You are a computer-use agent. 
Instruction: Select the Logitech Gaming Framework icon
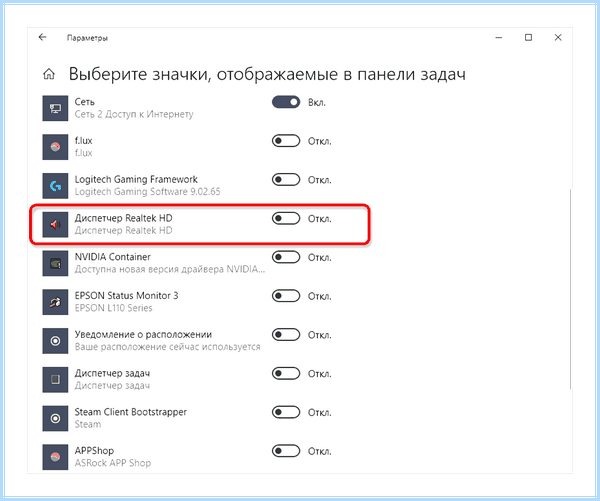tap(55, 186)
